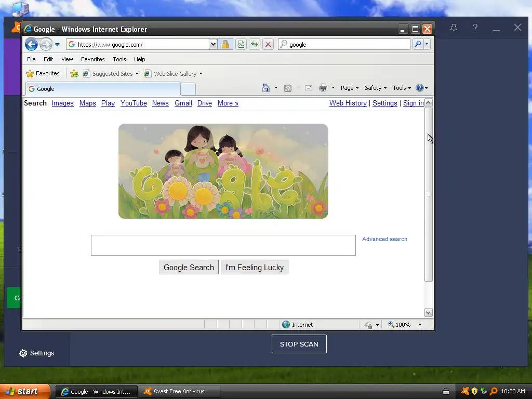Open search provider options dropdown
This screenshot has width=532, height=399.
pyautogui.click(x=427, y=45)
